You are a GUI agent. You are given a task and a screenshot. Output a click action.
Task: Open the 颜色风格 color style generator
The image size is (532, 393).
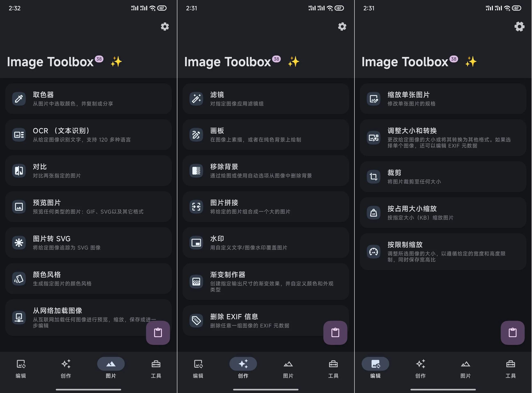88,279
